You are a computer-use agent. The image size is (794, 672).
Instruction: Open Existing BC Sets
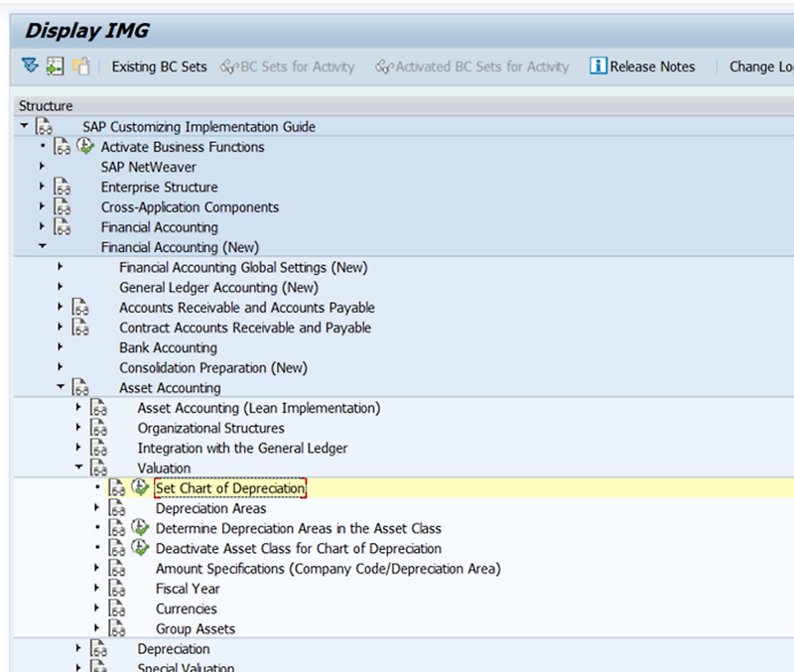click(159, 67)
